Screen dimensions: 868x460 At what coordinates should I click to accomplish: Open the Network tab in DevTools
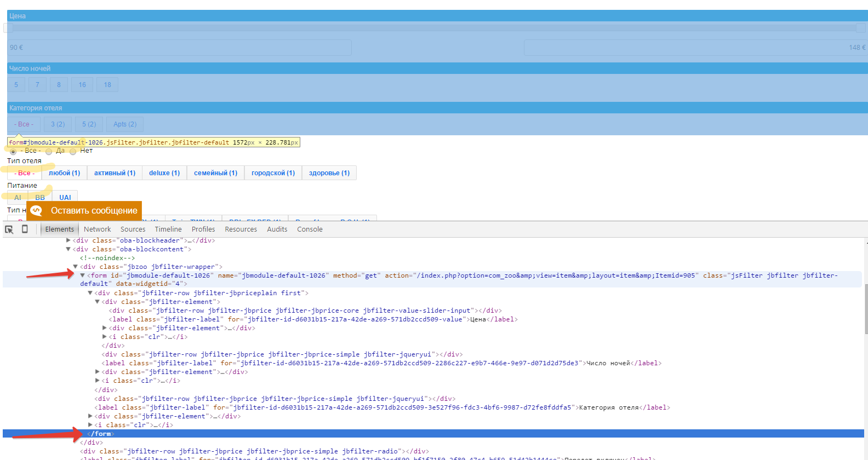(97, 229)
